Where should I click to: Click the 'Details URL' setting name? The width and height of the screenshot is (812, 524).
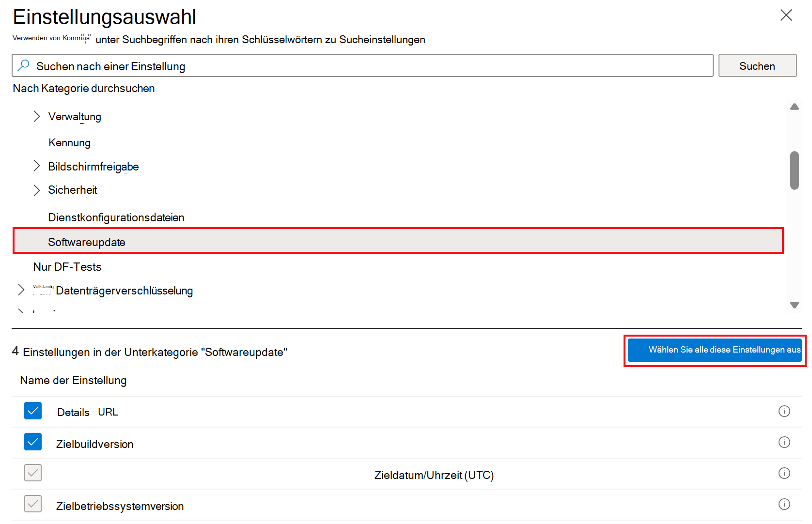point(88,412)
